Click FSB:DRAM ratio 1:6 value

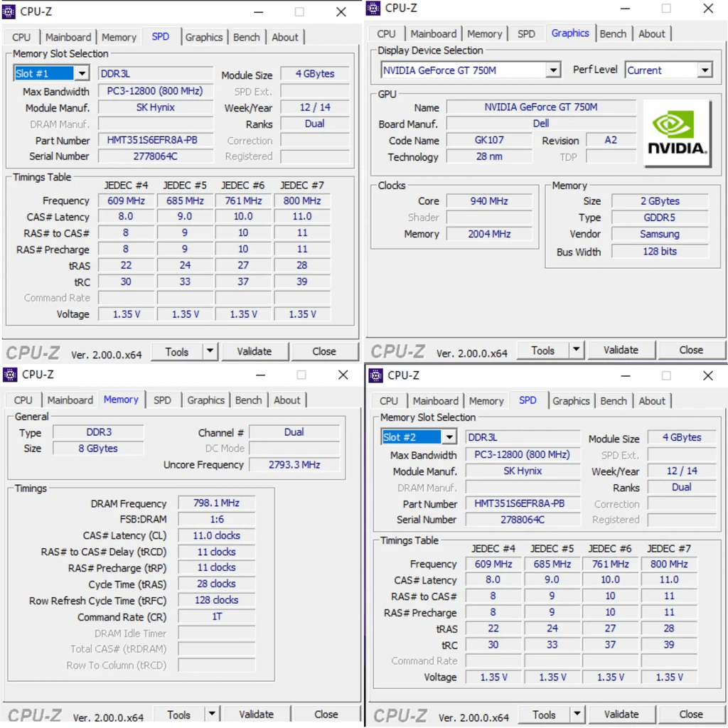click(x=216, y=519)
